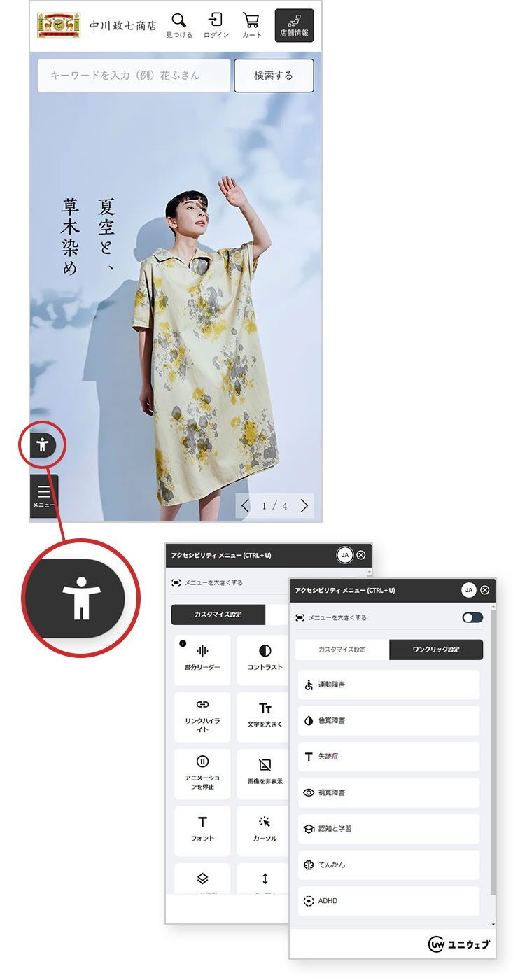The image size is (525, 980).
Task: Toggle the 画像を非表示 hide images tile
Action: point(263,774)
